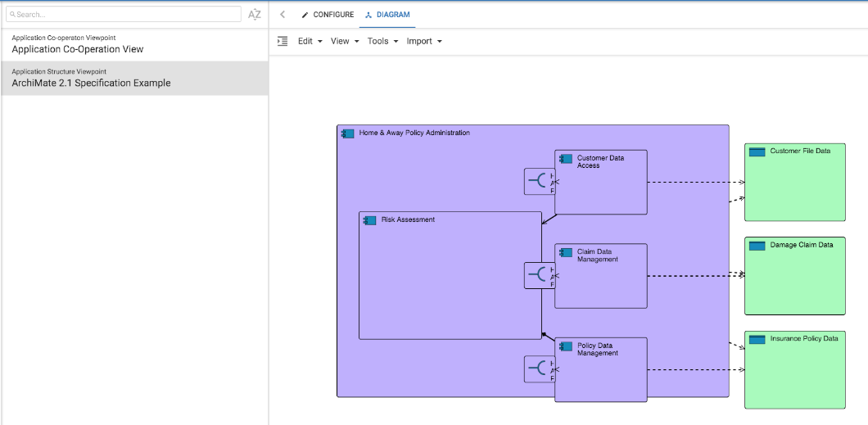Open the Edit dropdown menu
This screenshot has height=425, width=868.
point(310,41)
